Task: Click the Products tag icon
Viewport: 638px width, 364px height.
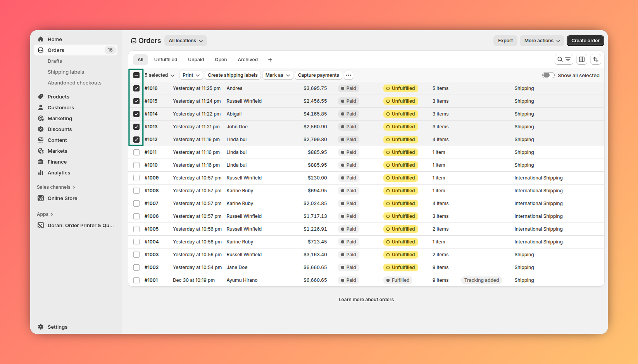Action: point(41,97)
